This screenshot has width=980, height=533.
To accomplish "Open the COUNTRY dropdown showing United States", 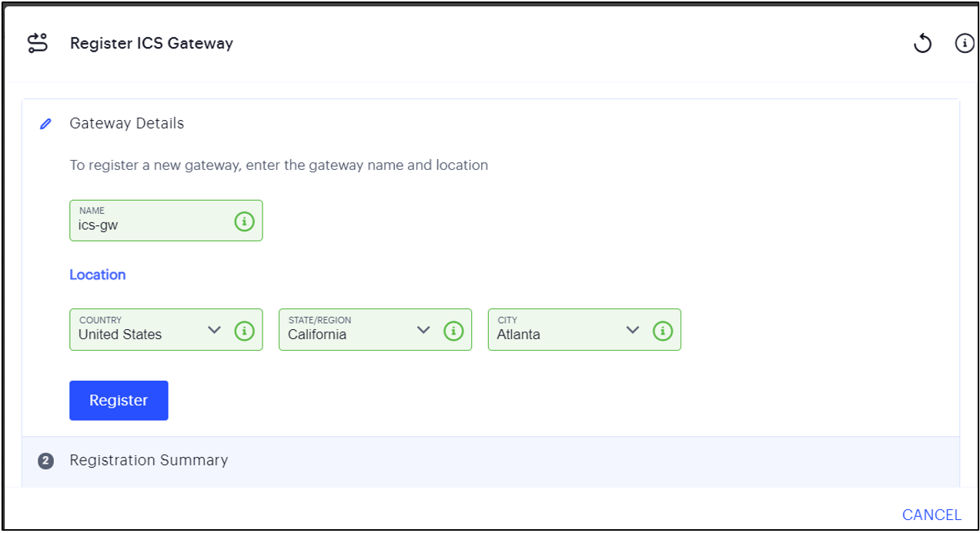I will 139,334.
